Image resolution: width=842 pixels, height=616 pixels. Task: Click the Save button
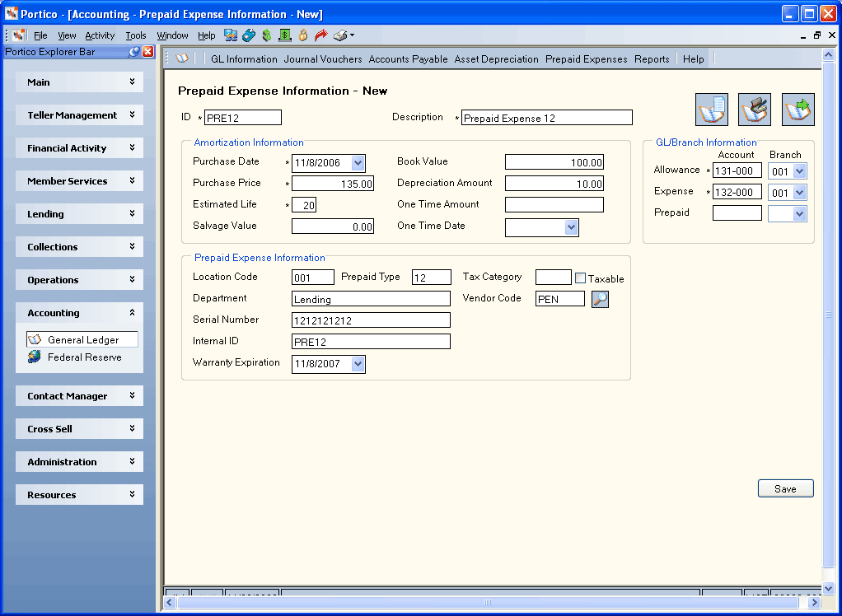click(786, 489)
